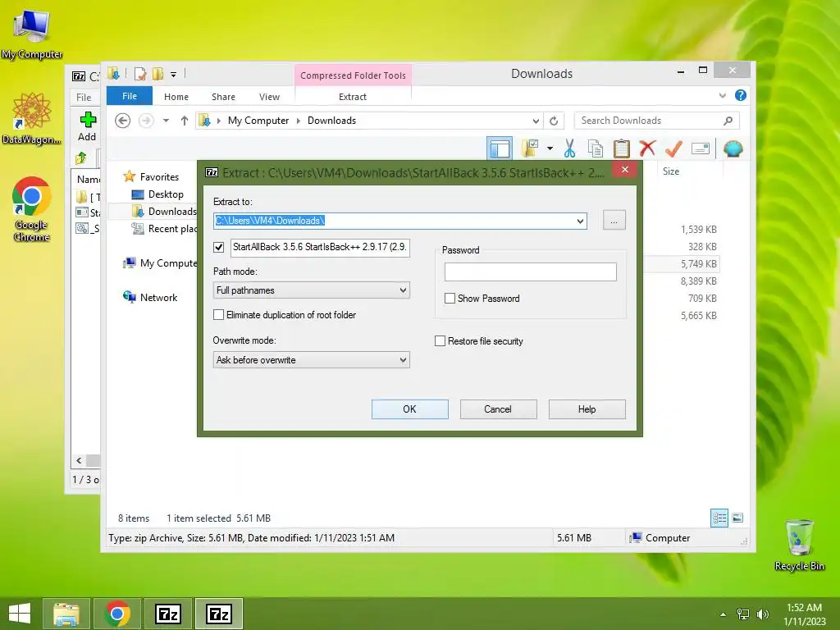Open the Share ribbon tab

coord(223,97)
